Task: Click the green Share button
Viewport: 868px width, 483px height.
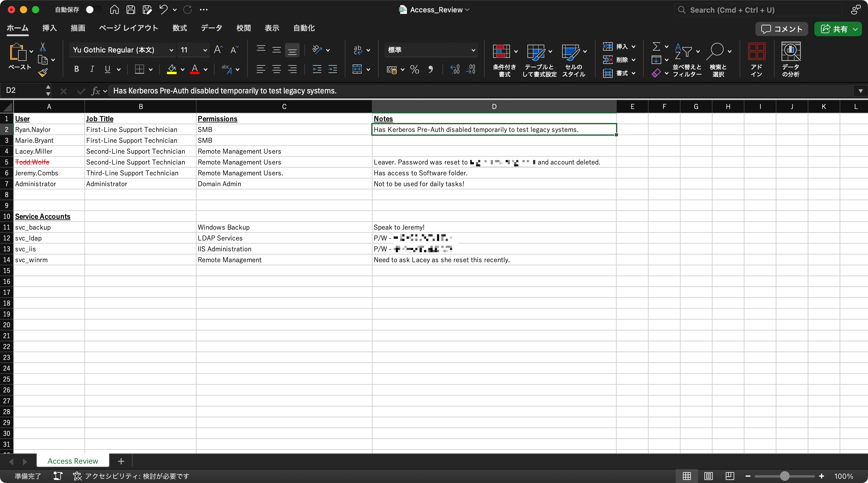Action: (x=834, y=29)
